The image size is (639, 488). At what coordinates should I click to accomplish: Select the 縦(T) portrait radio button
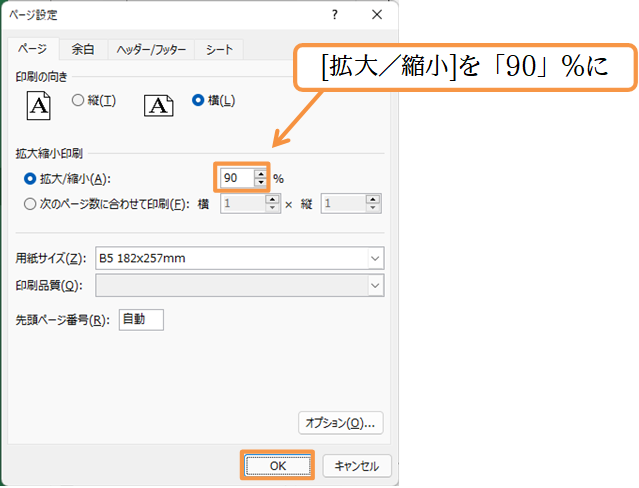click(78, 100)
